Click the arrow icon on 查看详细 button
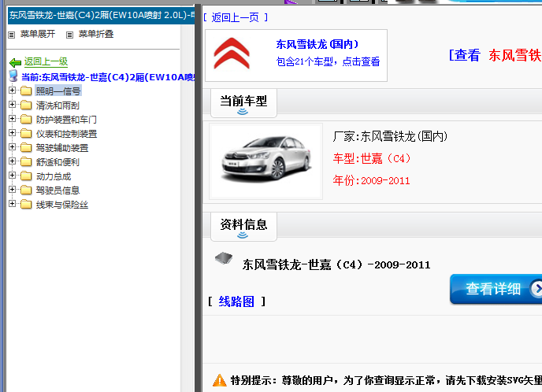The image size is (542, 392). point(536,289)
